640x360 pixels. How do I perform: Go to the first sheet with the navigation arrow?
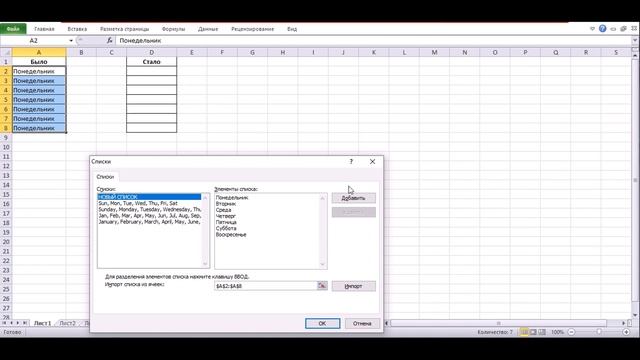tap(4, 323)
